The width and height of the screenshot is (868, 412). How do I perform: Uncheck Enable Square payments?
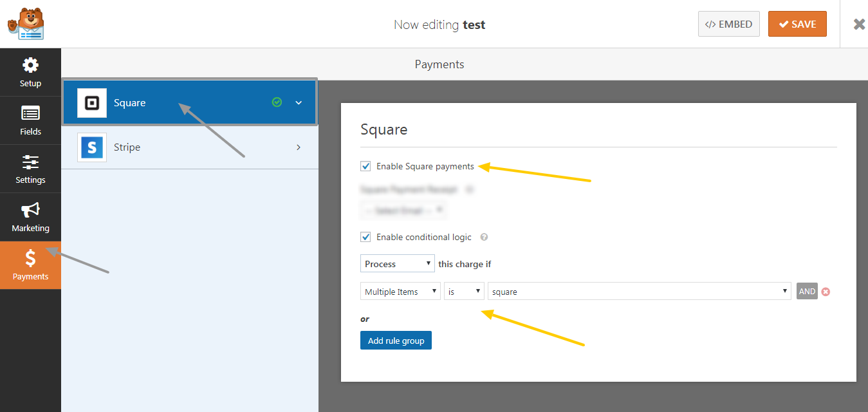(x=365, y=166)
